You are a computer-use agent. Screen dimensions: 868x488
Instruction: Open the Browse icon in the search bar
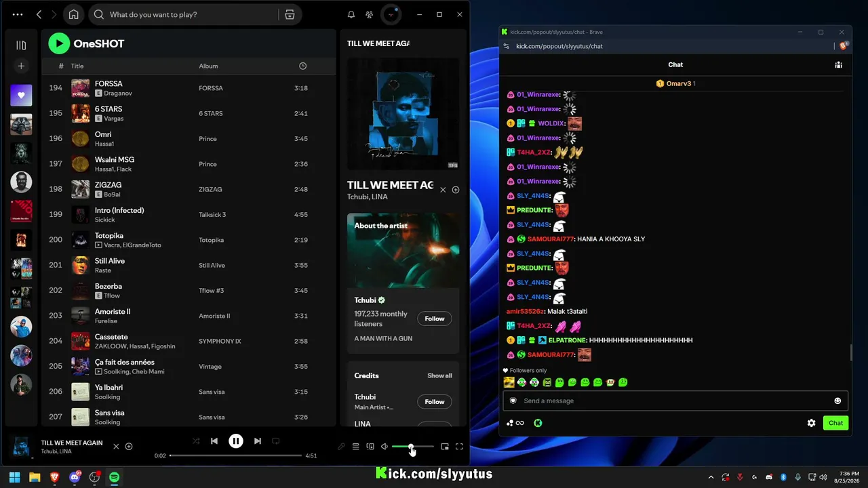[x=290, y=14]
